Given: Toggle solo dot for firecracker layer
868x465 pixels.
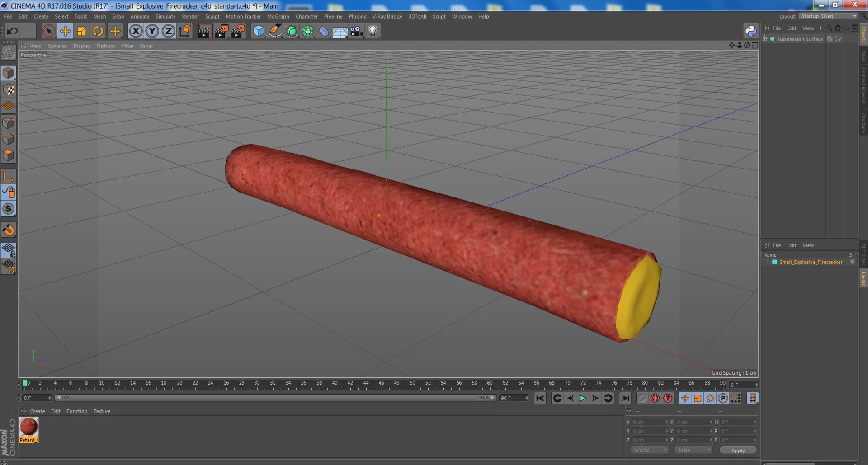Looking at the screenshot, I should [x=852, y=262].
